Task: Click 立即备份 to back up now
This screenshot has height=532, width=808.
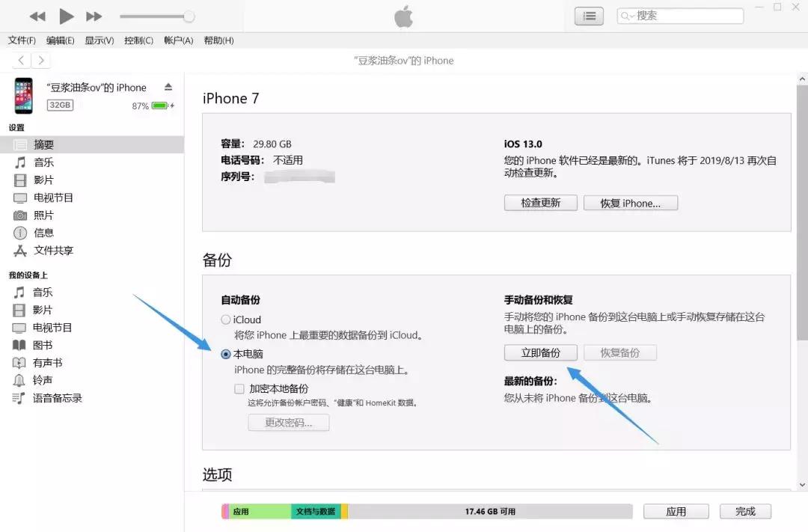Action: [x=540, y=352]
